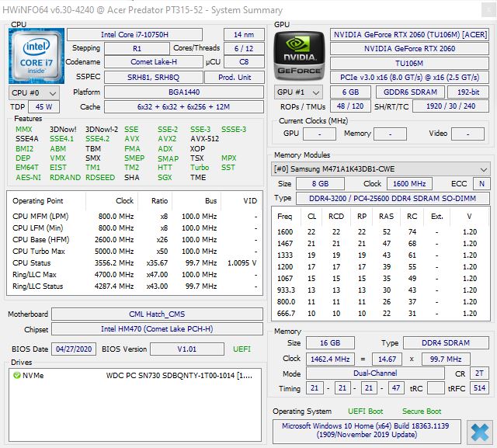Click the green NVMe drive status icon
497x448 pixels.
pyautogui.click(x=16, y=376)
